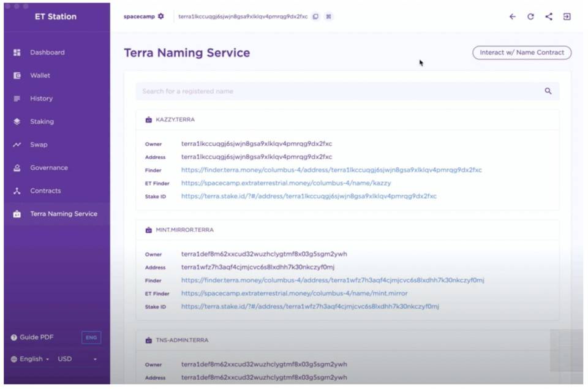Click the registered name search field

(347, 91)
